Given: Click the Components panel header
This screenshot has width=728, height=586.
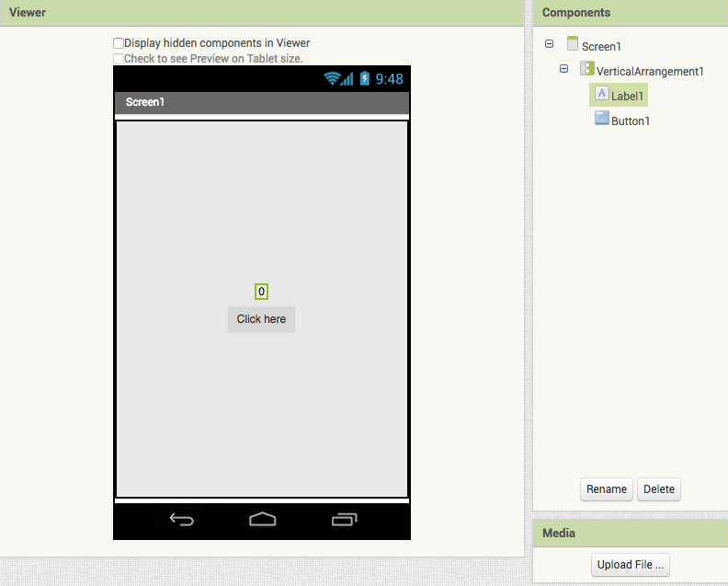Looking at the screenshot, I should (631, 13).
